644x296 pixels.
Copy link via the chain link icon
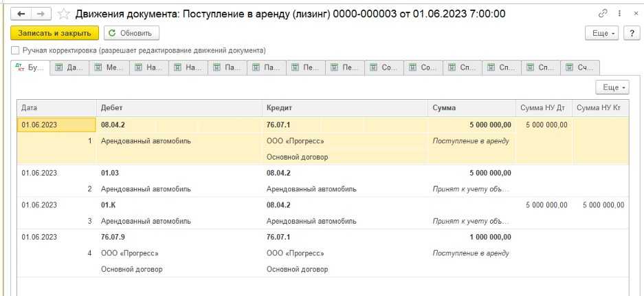tap(603, 14)
